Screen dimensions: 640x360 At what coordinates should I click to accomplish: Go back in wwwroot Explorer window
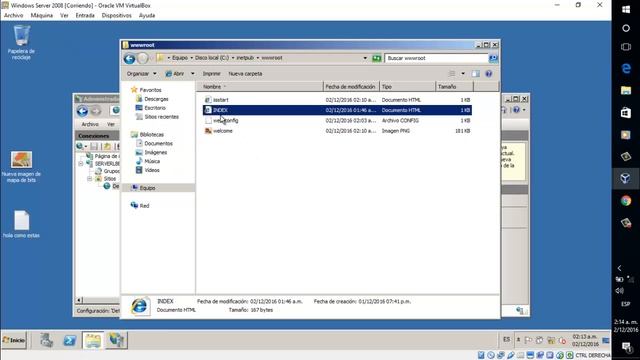(x=129, y=58)
